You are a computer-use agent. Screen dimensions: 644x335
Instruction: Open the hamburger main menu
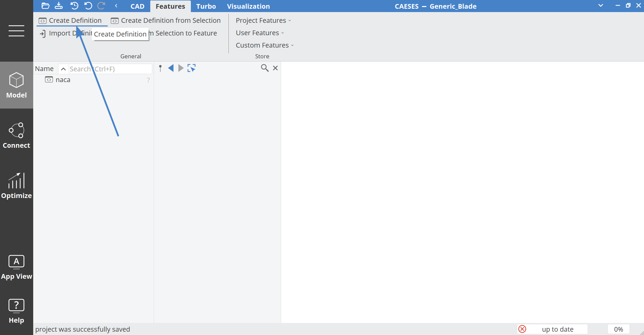click(16, 31)
